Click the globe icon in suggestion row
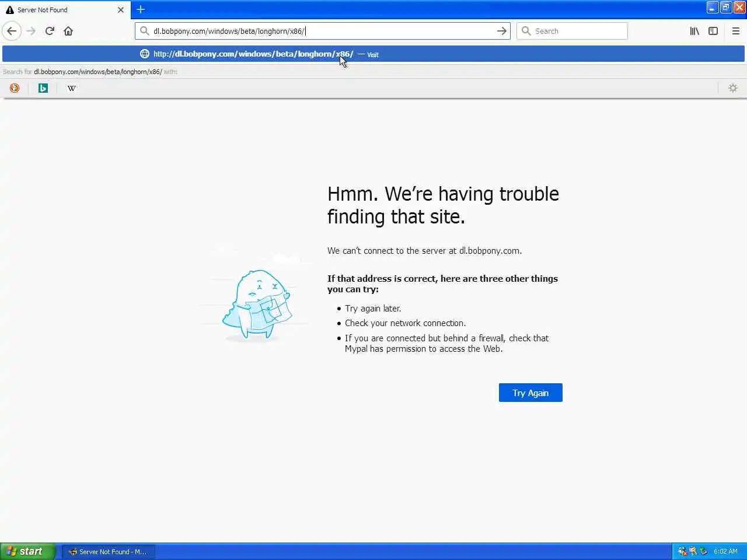Screen dimensions: 747x560 coord(145,54)
